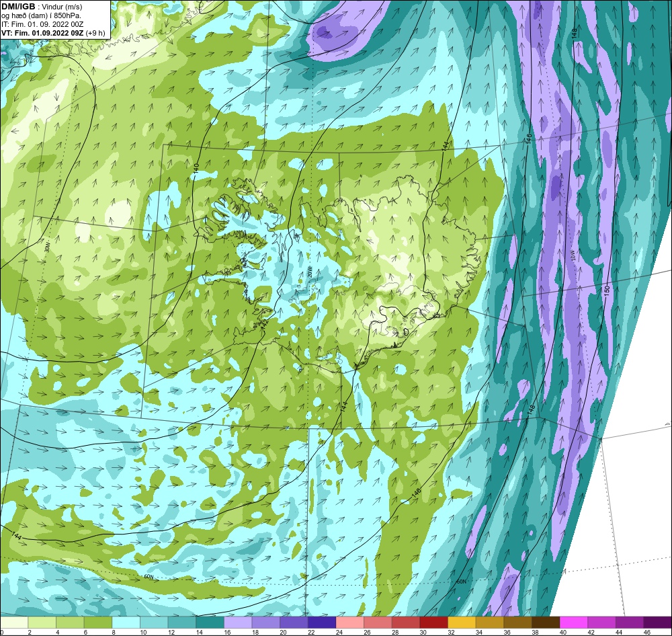Viewport: 672px width, 636px height.
Task: Select the 'VT: Fim. 01.09.2022 09Z (+9 h)' line
Action: click(x=52, y=33)
